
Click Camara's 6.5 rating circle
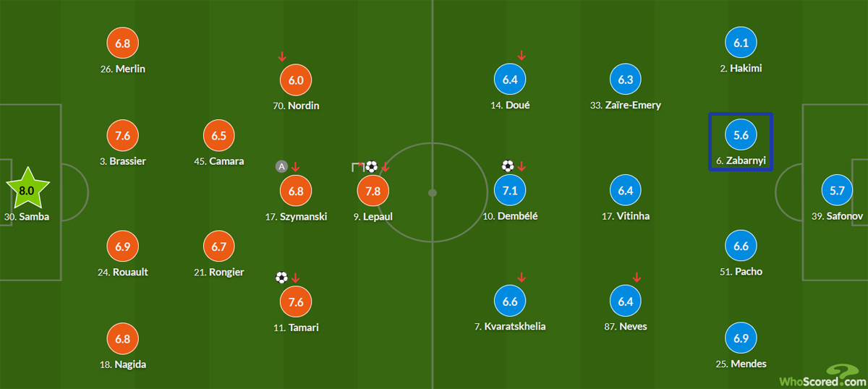[x=221, y=136]
